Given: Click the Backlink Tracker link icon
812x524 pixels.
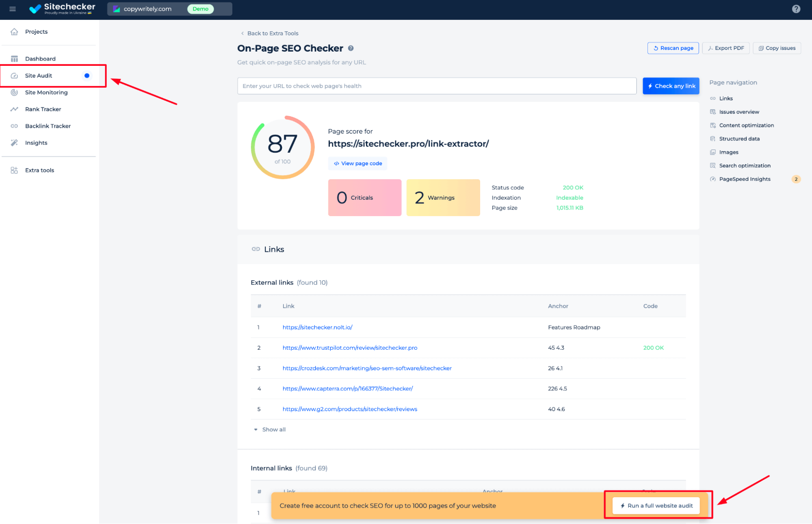Looking at the screenshot, I should (x=14, y=126).
